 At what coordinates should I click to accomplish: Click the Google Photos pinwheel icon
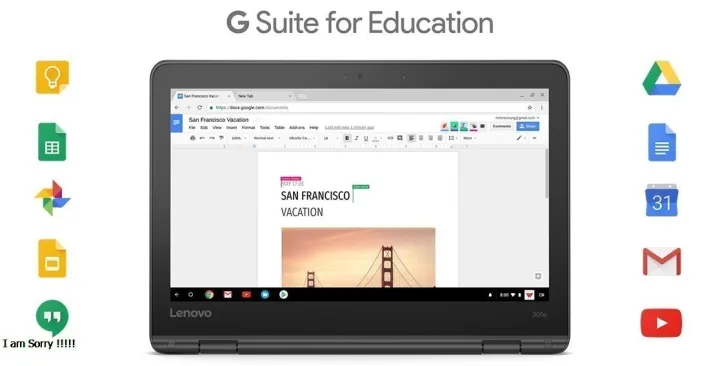pos(52,198)
